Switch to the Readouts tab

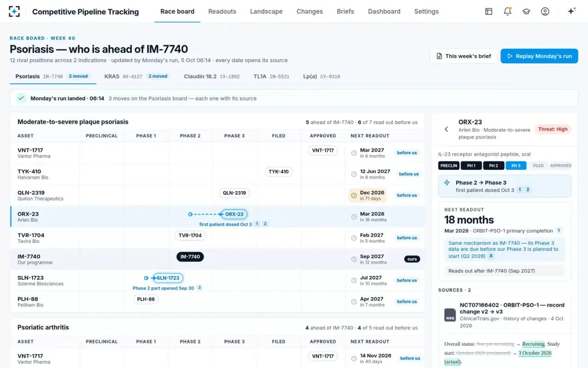click(222, 11)
